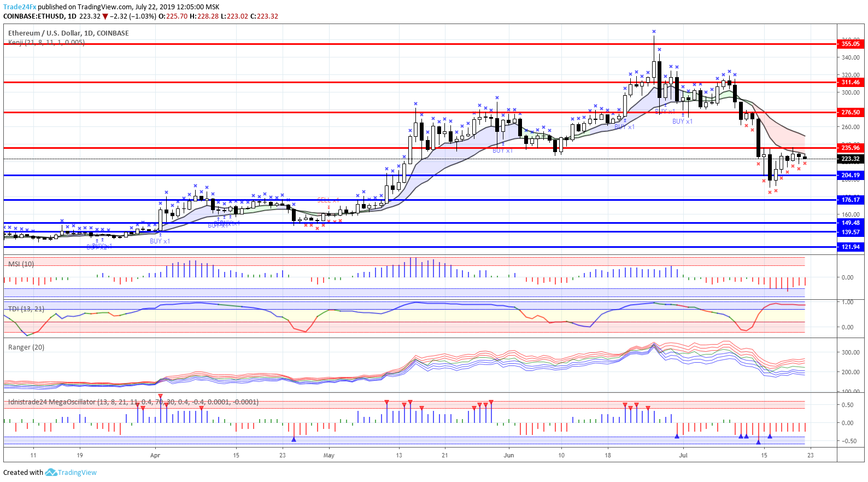Click the 223.32 current price label

851,159
